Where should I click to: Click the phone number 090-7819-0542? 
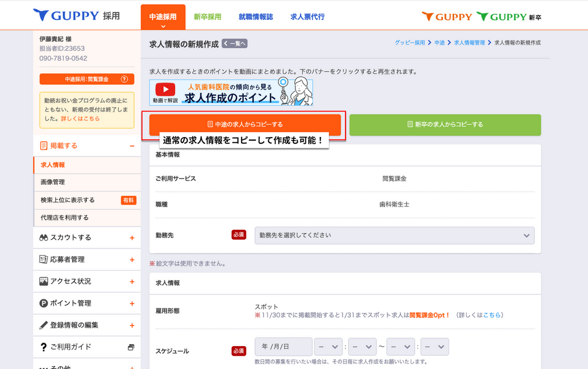pyautogui.click(x=64, y=58)
